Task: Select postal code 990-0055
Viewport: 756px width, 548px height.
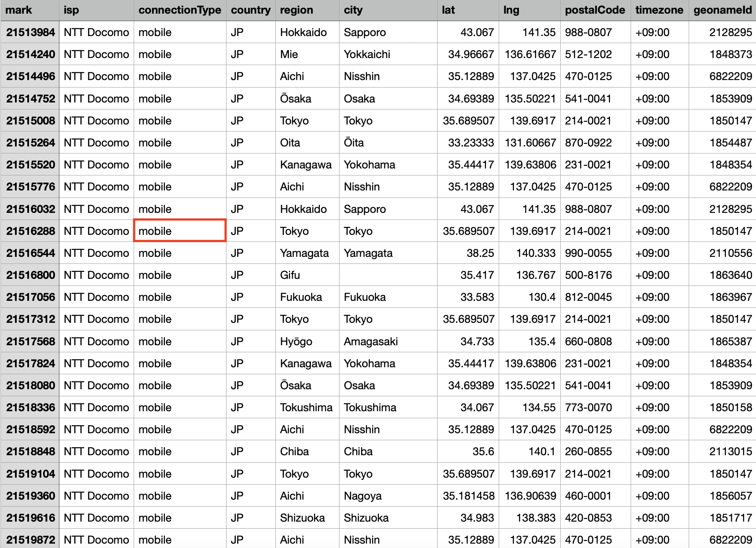Action: click(595, 253)
